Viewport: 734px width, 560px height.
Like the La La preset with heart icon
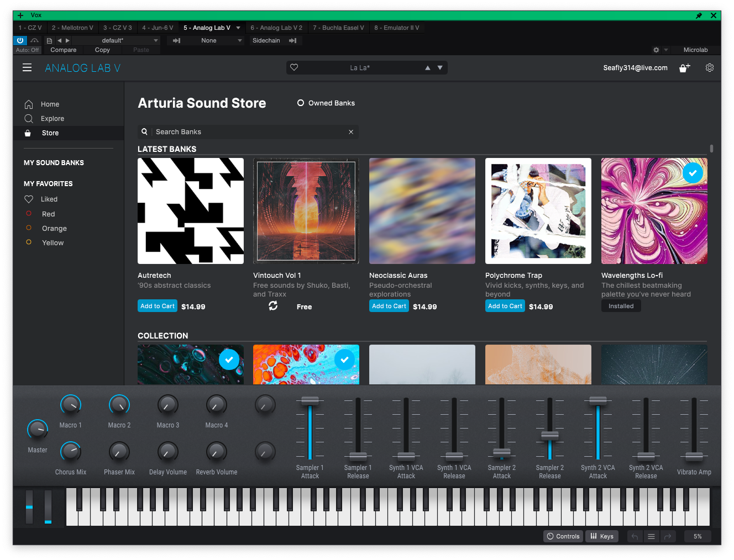click(294, 67)
